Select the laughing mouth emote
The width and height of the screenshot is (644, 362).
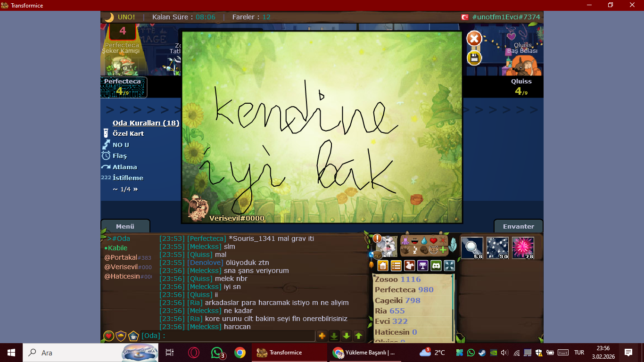pyautogui.click(x=414, y=240)
